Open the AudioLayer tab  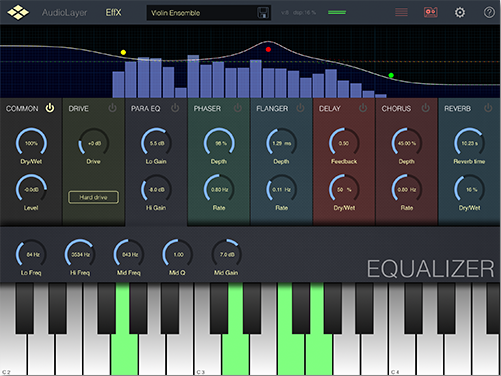pos(64,13)
